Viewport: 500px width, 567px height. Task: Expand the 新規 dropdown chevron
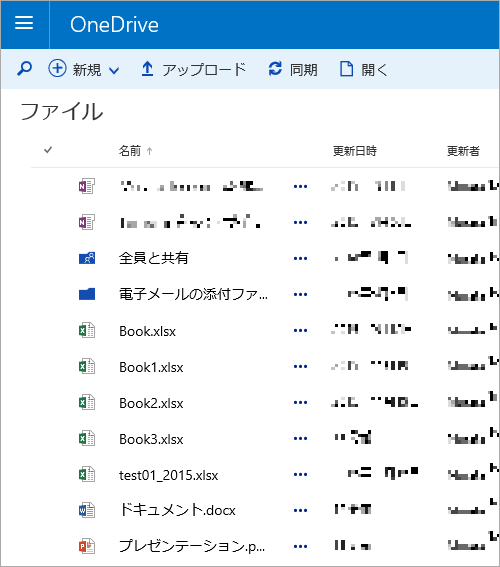click(x=114, y=70)
